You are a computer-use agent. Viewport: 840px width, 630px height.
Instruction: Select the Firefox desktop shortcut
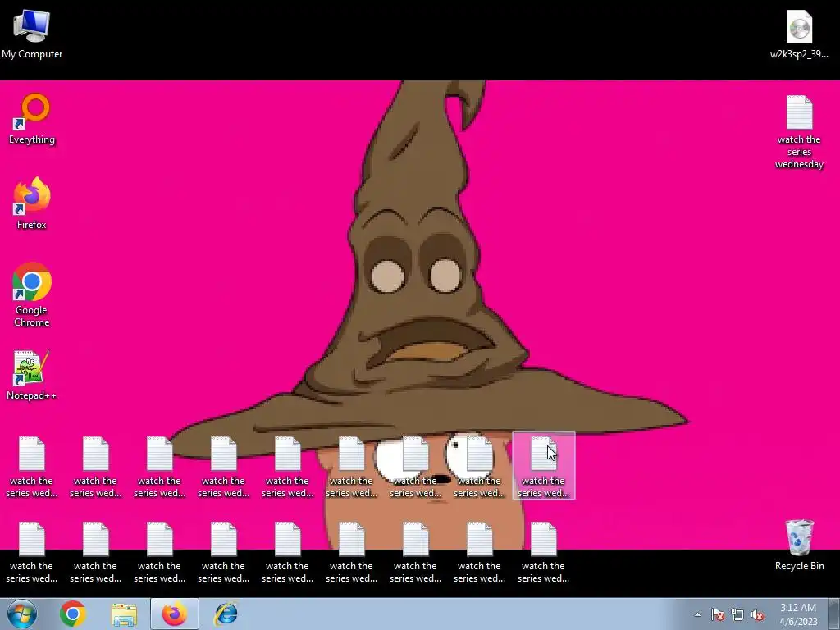(32, 204)
